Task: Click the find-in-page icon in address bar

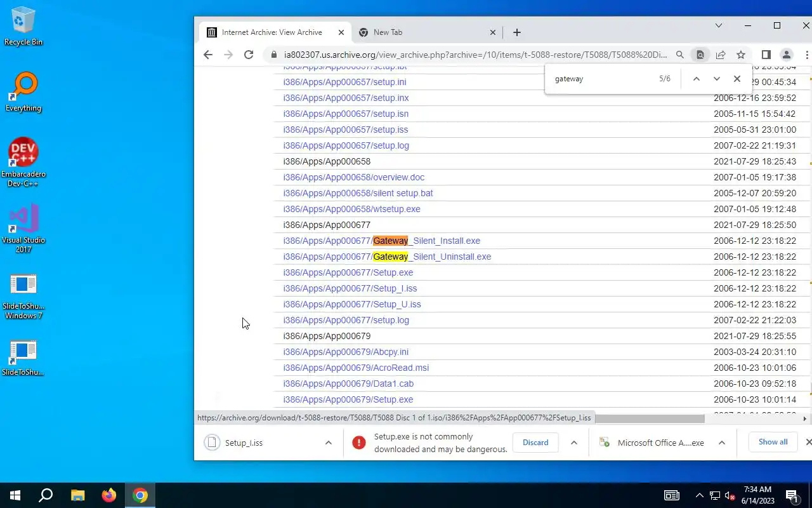Action: [x=700, y=55]
